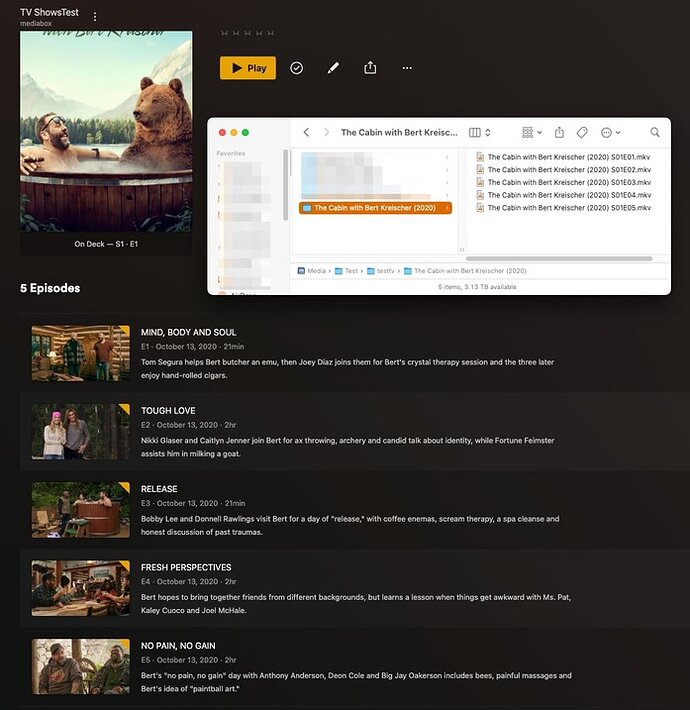The height and width of the screenshot is (710, 690).
Task: Select the S01E04.mkv file
Action: click(563, 195)
